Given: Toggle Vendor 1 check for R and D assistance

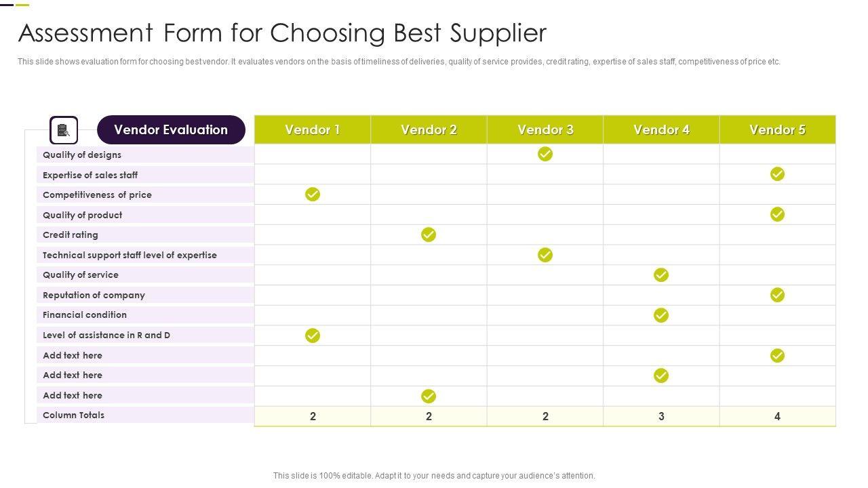Looking at the screenshot, I should (x=313, y=335).
